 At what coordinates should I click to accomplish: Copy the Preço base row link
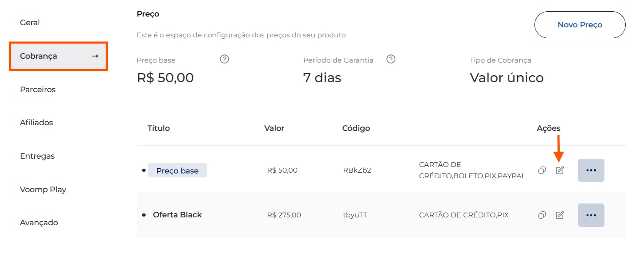click(542, 170)
